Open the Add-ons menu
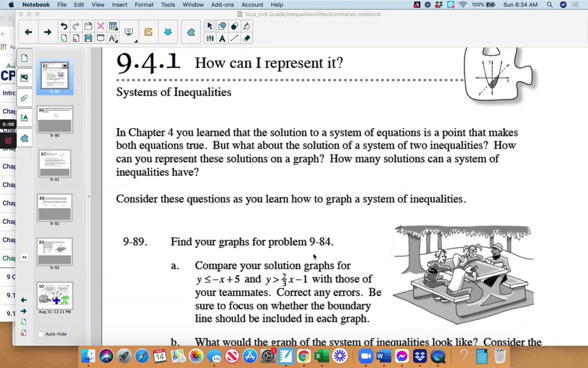Image resolution: width=588 pixels, height=368 pixels. [223, 5]
